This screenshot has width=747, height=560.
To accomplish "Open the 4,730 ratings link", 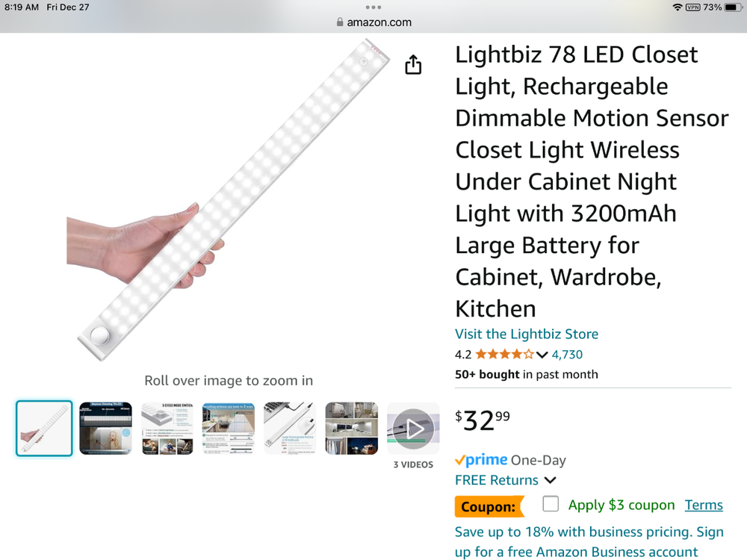I will coord(567,354).
